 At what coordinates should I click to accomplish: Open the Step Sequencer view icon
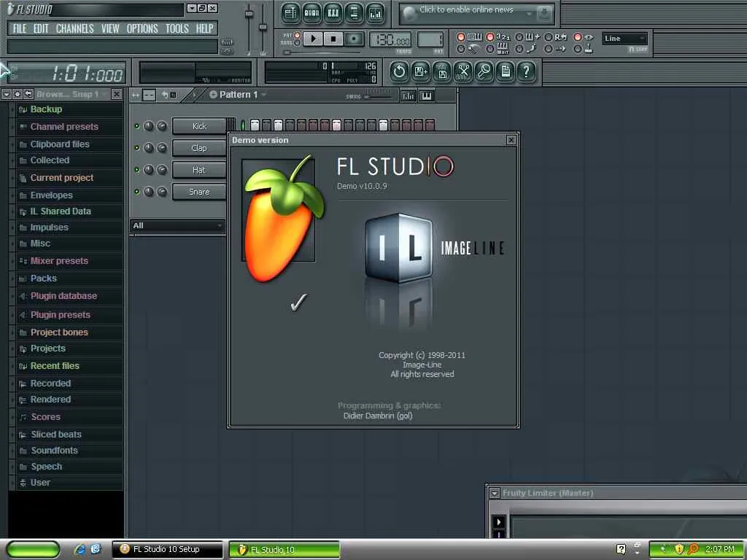[x=311, y=13]
